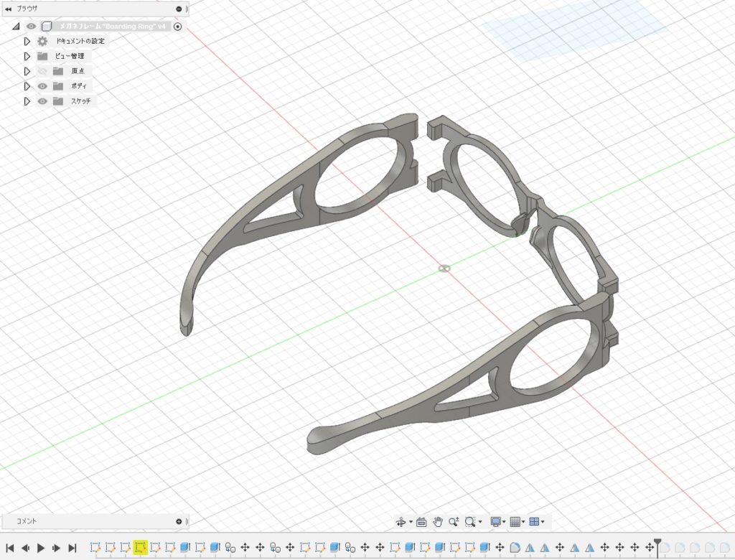The image size is (735, 560).
Task: Open the Orbit type dropdown arrow
Action: click(x=411, y=522)
